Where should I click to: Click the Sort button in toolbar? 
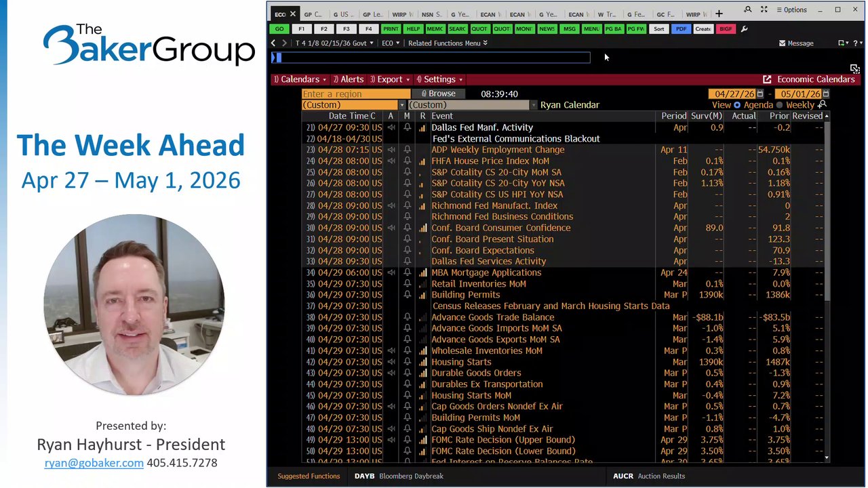point(658,29)
